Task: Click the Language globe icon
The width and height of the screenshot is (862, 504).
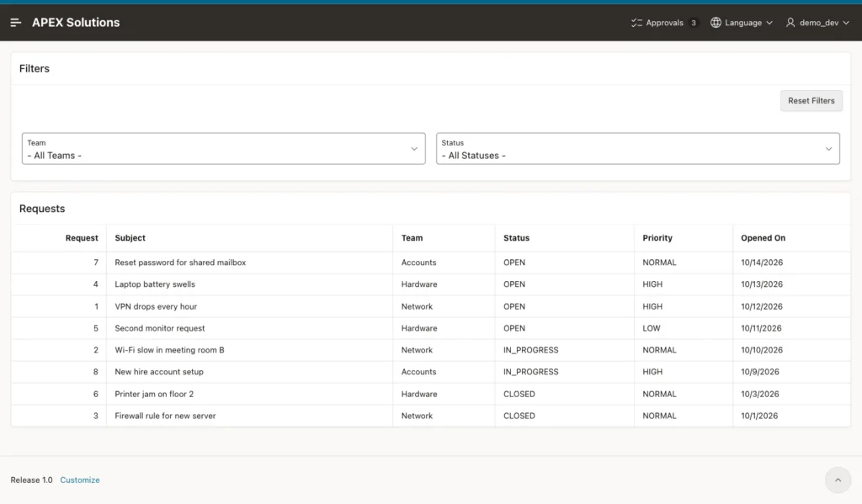Action: 716,23
